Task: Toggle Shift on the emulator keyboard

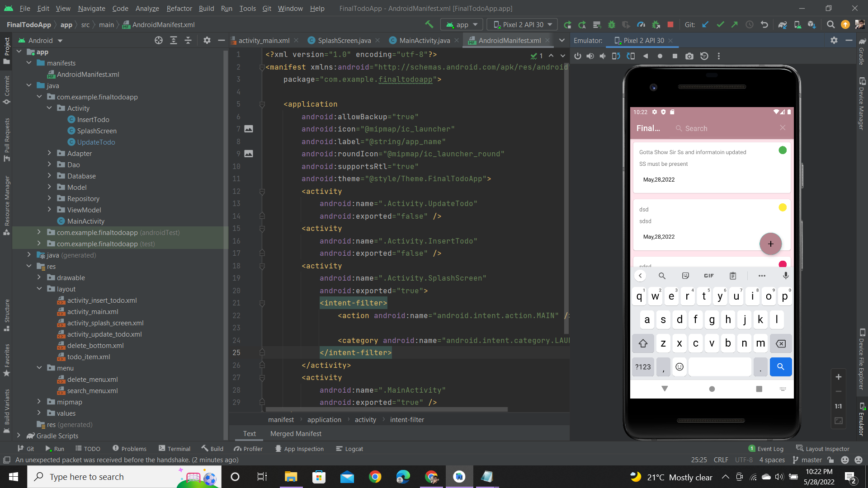Action: 643,343
